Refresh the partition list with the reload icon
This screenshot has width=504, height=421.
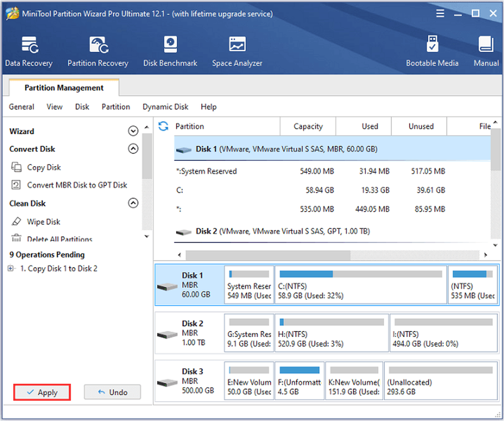point(163,126)
